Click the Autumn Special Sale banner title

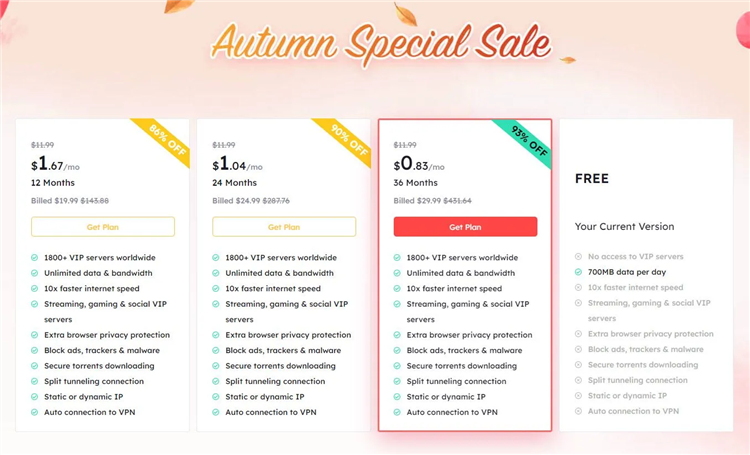[x=381, y=43]
